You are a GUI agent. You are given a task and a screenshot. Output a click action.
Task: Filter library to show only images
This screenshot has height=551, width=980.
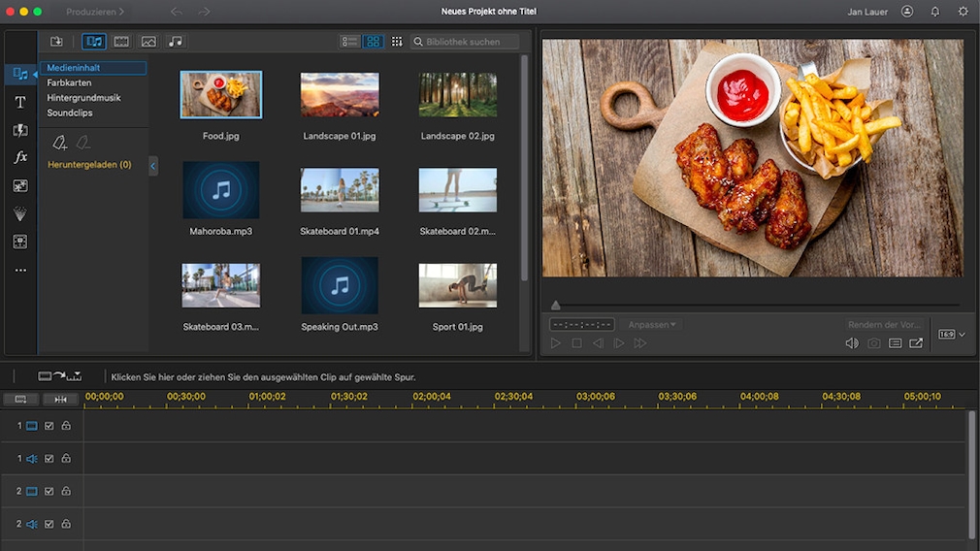coord(148,42)
